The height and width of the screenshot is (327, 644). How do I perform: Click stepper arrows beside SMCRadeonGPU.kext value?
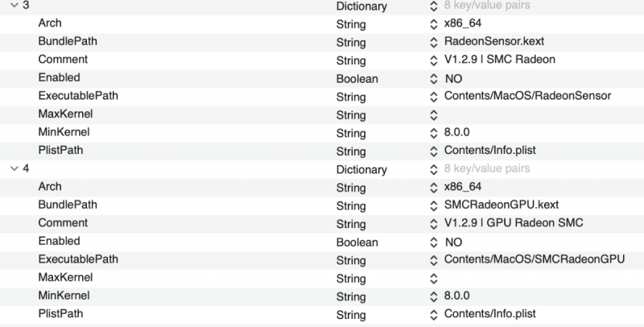(x=435, y=205)
